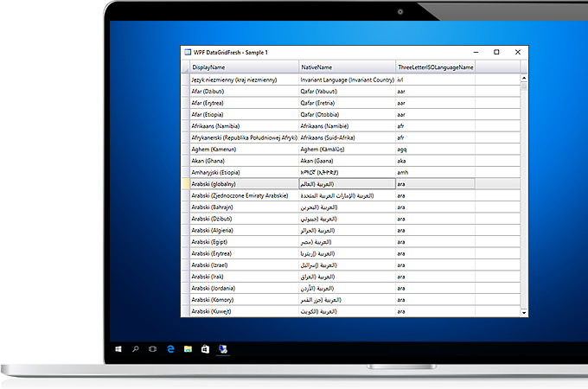
Task: Select cell 'Aghem (Kamerun)'
Action: (x=244, y=150)
